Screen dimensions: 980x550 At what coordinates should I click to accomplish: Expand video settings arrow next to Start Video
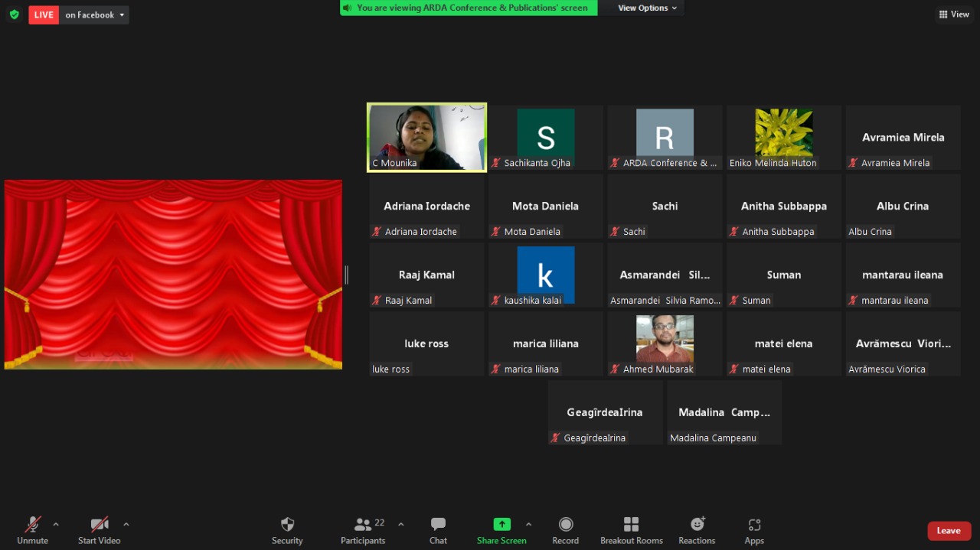pos(126,525)
